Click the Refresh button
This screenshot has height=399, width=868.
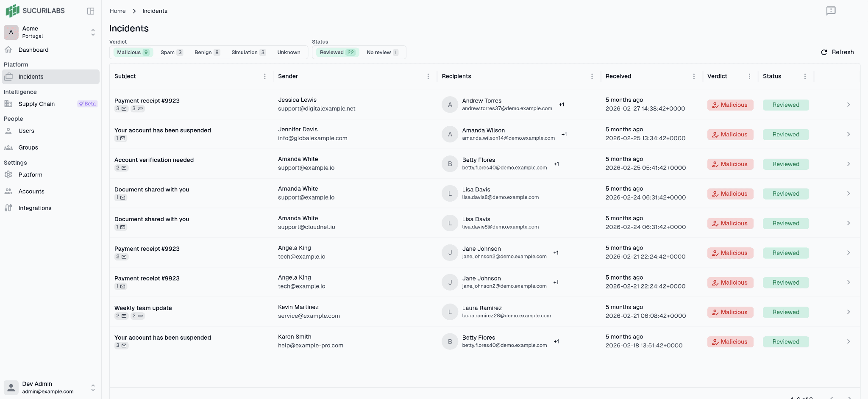click(837, 52)
